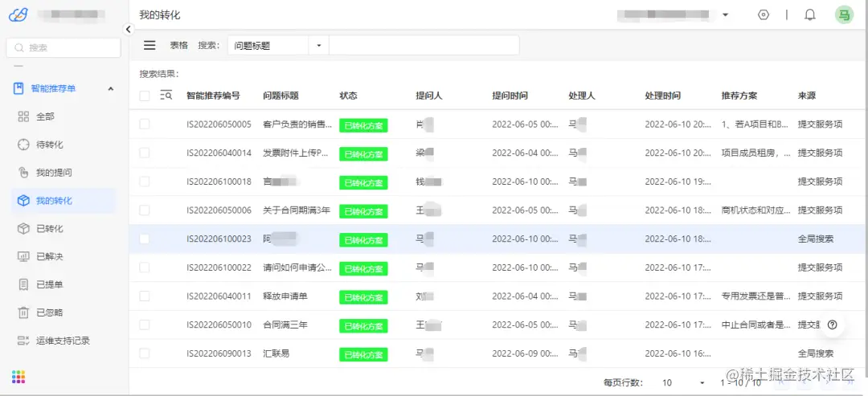Click the 来源 column header
The image size is (868, 396).
coord(807,96)
